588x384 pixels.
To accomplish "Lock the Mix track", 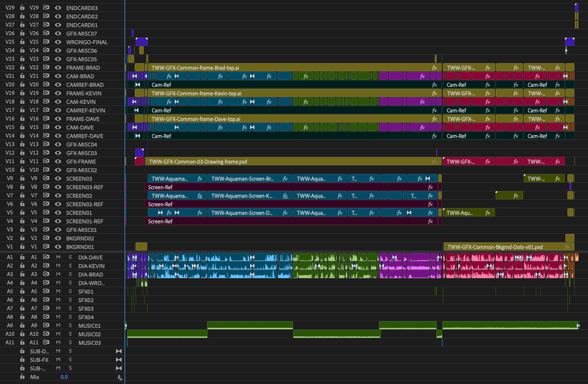I will tap(22, 377).
